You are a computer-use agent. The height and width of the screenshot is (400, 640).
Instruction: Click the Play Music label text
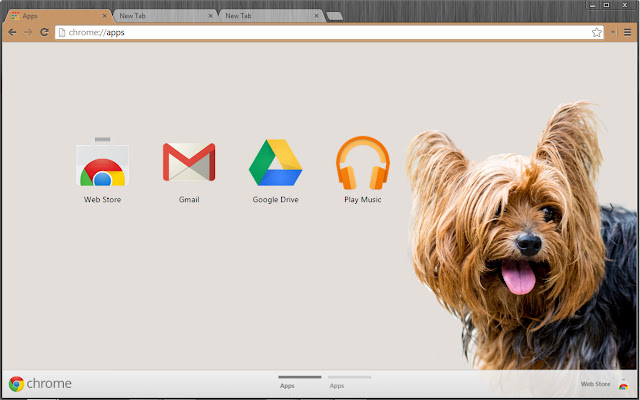coord(362,200)
